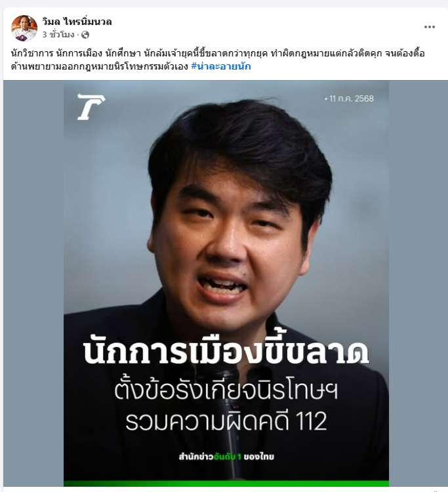Click the first line of post text

(218, 53)
